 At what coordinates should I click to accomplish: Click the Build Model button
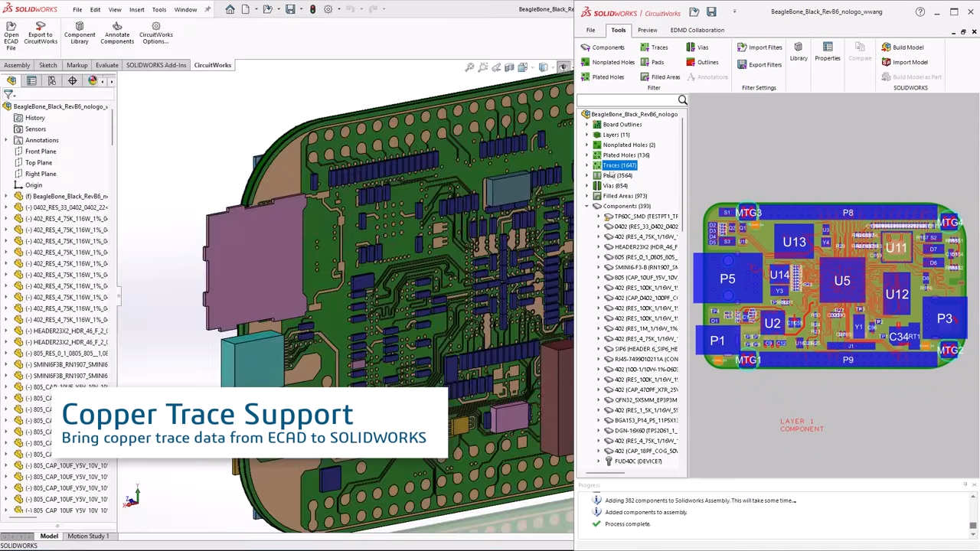(x=903, y=47)
